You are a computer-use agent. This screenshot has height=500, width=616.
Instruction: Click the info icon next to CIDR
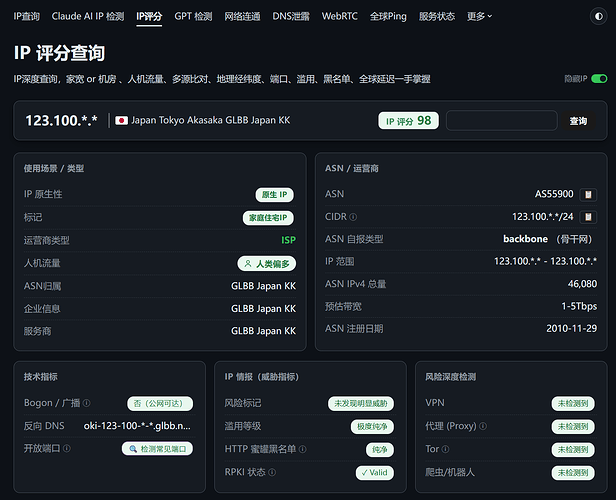pos(353,217)
